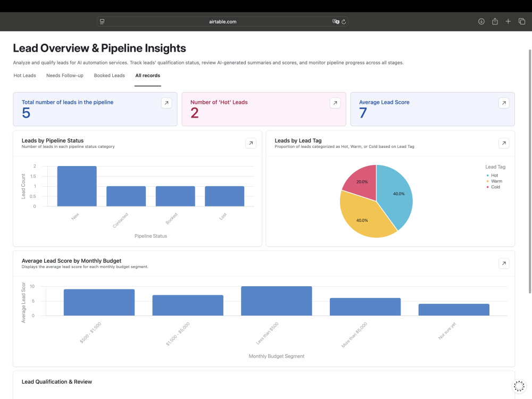Click the page vertical scrollbar
The width and height of the screenshot is (532, 399).
click(x=530, y=171)
